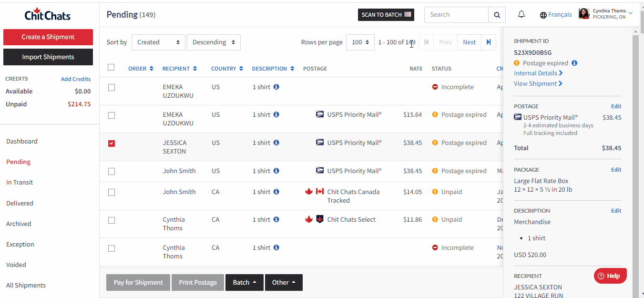Go to the first page arrow
644x298 pixels.
[426, 42]
